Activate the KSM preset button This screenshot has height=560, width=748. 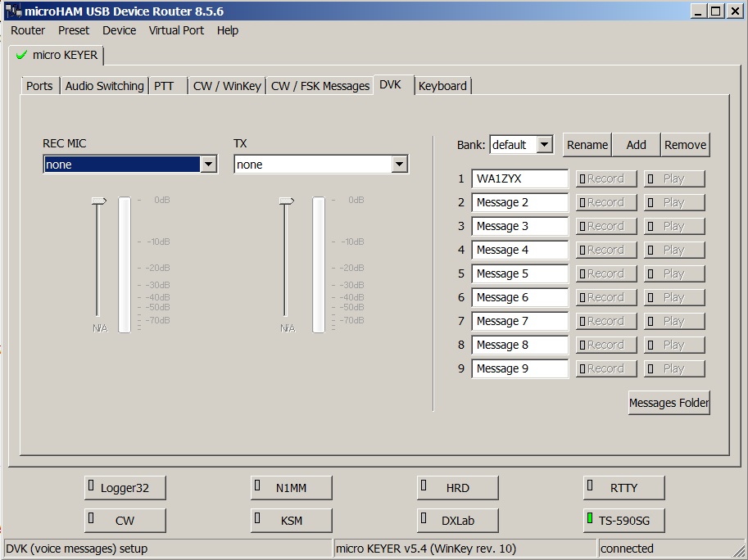pyautogui.click(x=291, y=521)
